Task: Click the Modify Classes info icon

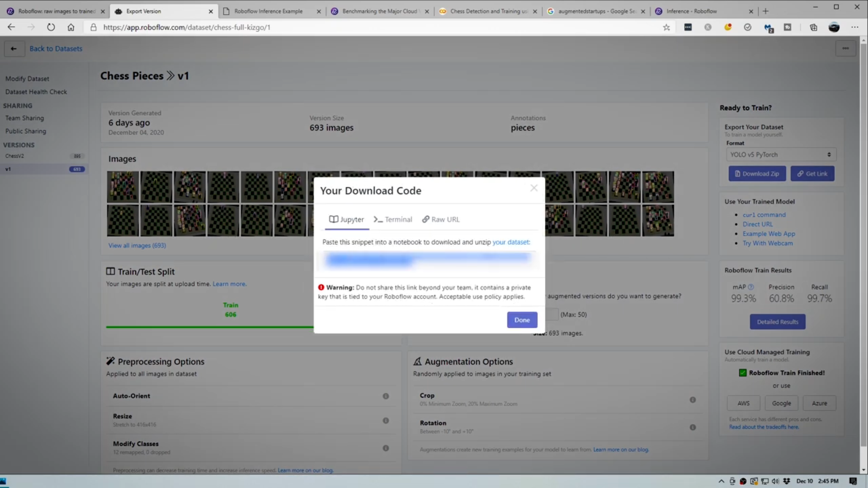Action: click(x=386, y=448)
